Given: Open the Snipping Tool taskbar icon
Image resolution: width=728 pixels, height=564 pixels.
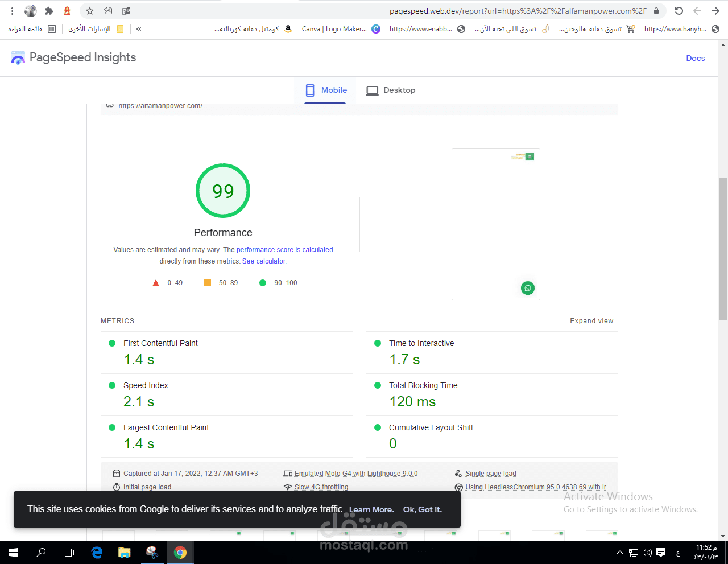Looking at the screenshot, I should pyautogui.click(x=152, y=553).
